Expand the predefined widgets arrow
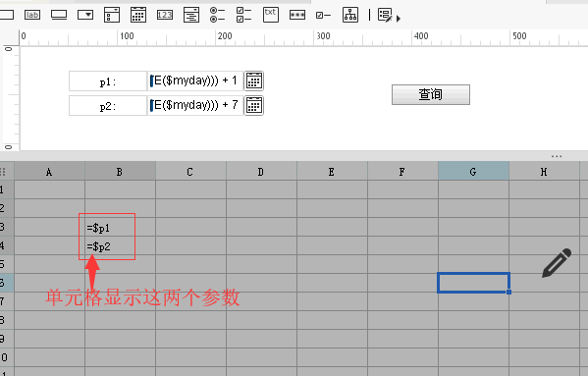 point(399,19)
